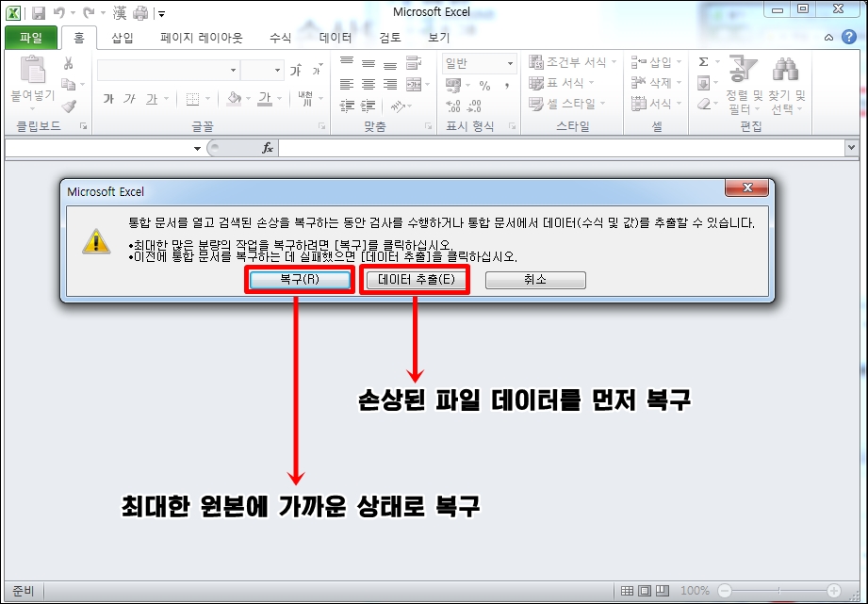Open the 수식 tab
The height and width of the screenshot is (604, 868).
click(x=280, y=38)
